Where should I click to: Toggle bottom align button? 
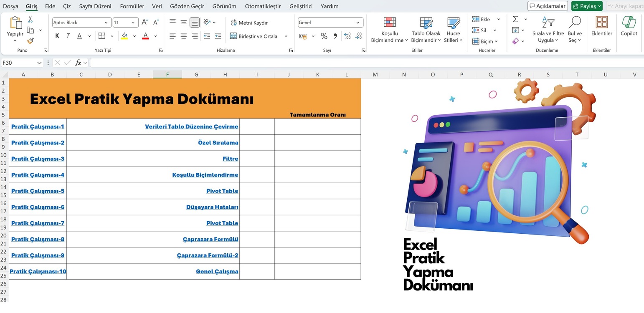pyautogui.click(x=195, y=23)
